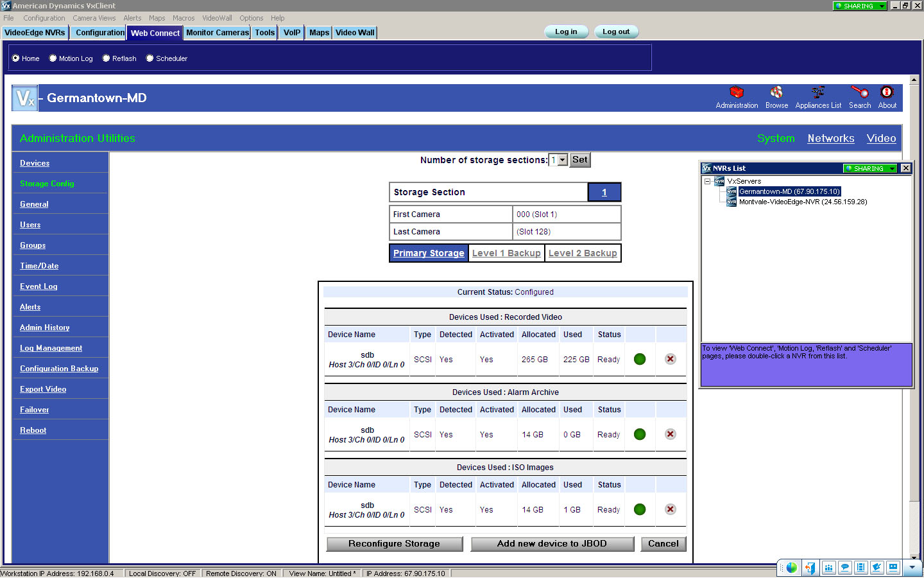Viewport: 924px width, 578px height.
Task: Click the Search magnifier icon
Action: pyautogui.click(x=860, y=92)
